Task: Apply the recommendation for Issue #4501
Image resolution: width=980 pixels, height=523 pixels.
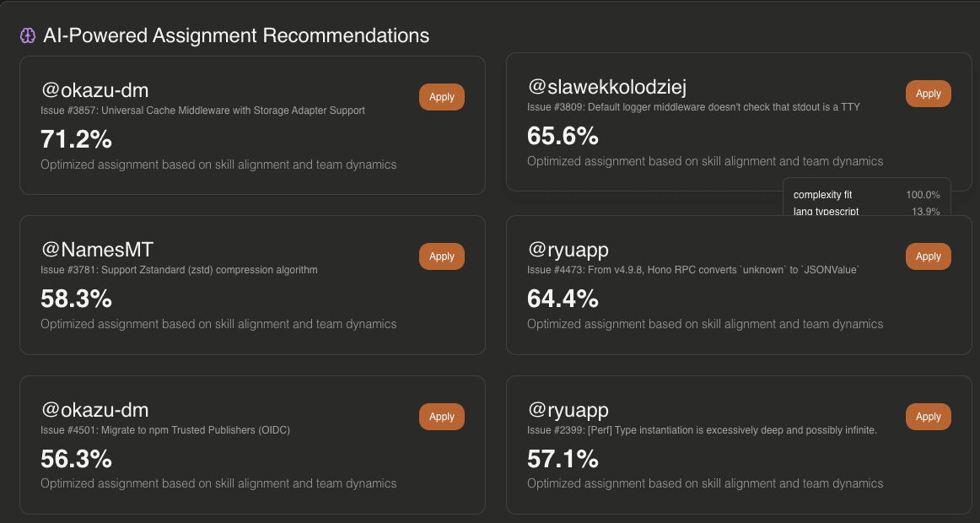Action: 441,417
